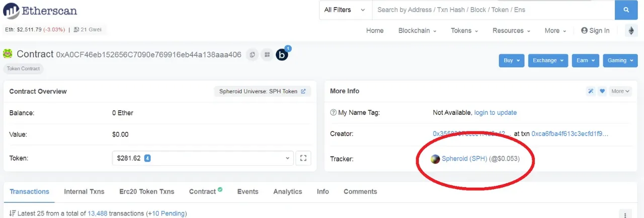Click the search input field
Screen dimensions: 644x218
(493, 10)
